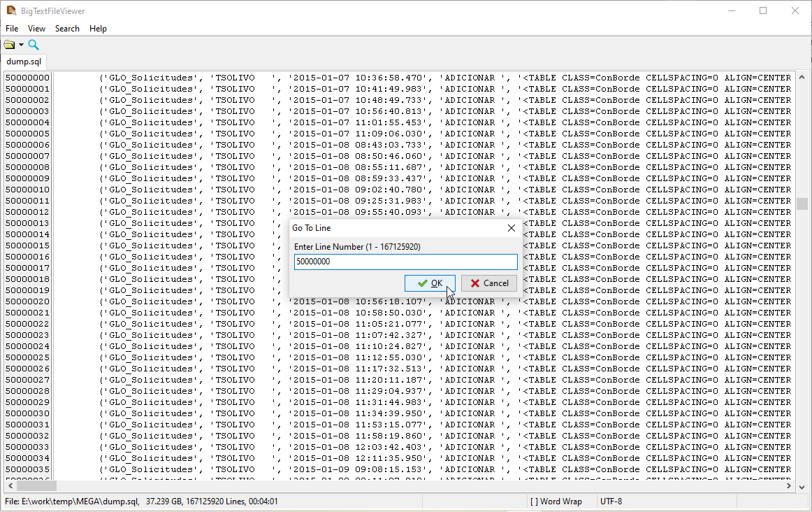Maximize the BigTextFileViewer window
This screenshot has width=812, height=512.
click(763, 11)
